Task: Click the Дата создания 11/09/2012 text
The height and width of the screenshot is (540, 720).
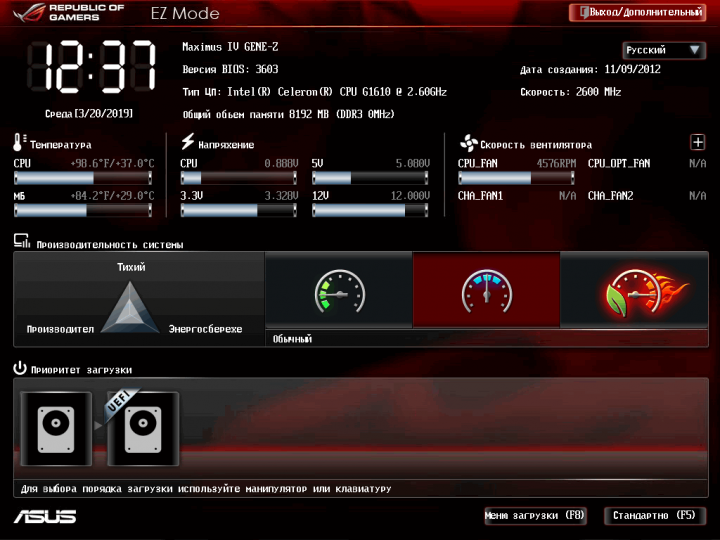Action: pyautogui.click(x=590, y=69)
